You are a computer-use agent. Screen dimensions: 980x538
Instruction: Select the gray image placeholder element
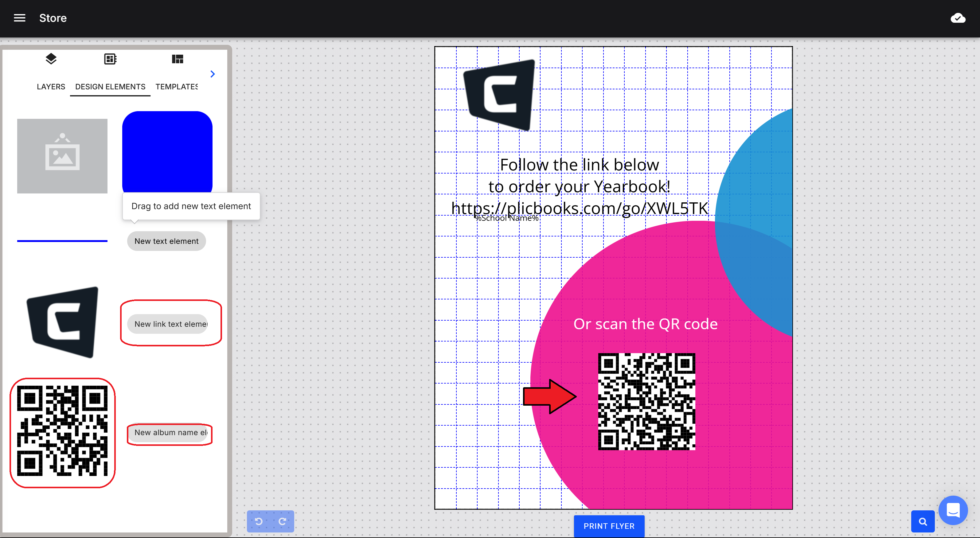pos(62,156)
